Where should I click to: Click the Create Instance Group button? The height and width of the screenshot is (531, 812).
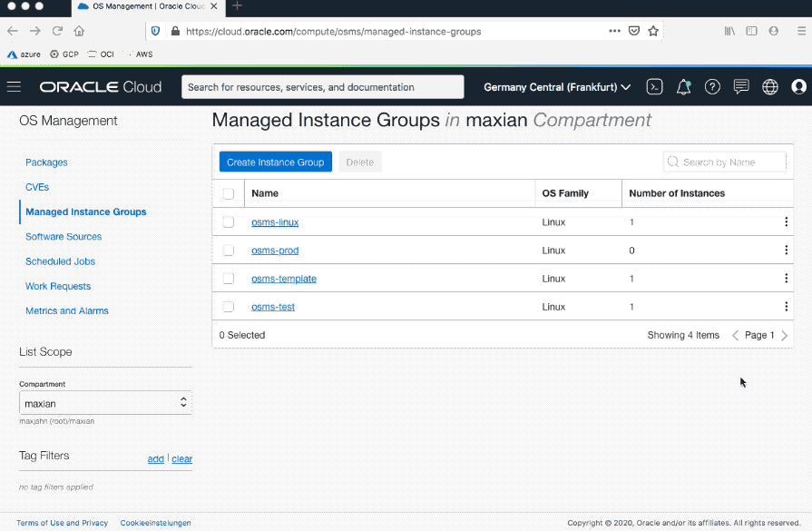[x=276, y=162]
